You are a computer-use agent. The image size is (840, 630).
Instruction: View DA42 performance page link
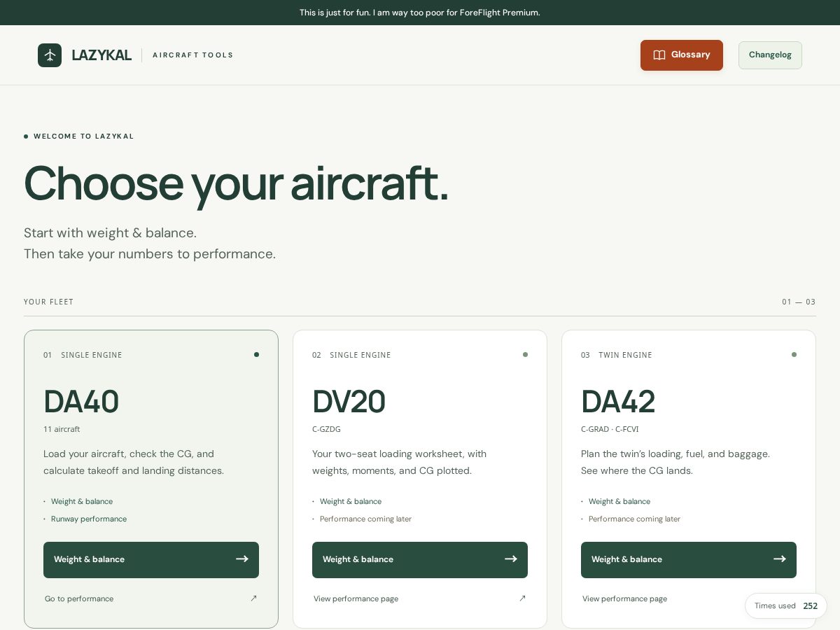tap(624, 599)
